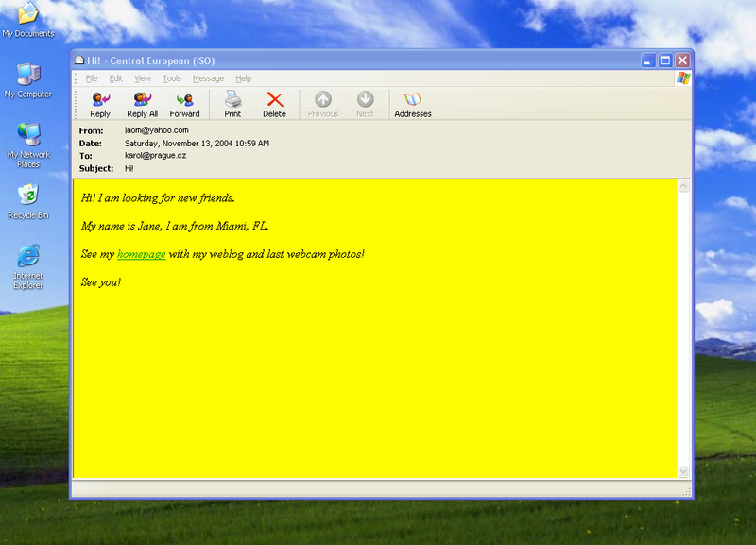Select Recycle Bin desktop icon
Screen dimensions: 756x545
click(x=28, y=201)
